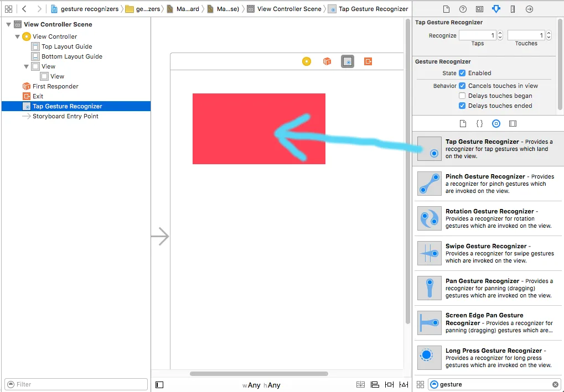
Task: Show the Object library
Action: pyautogui.click(x=496, y=124)
